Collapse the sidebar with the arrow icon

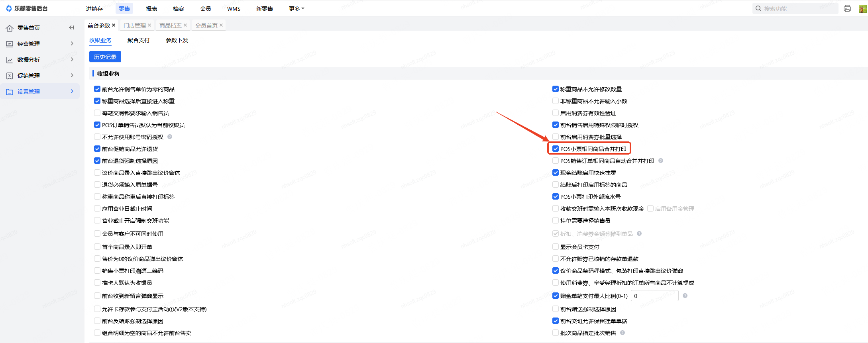pos(72,27)
